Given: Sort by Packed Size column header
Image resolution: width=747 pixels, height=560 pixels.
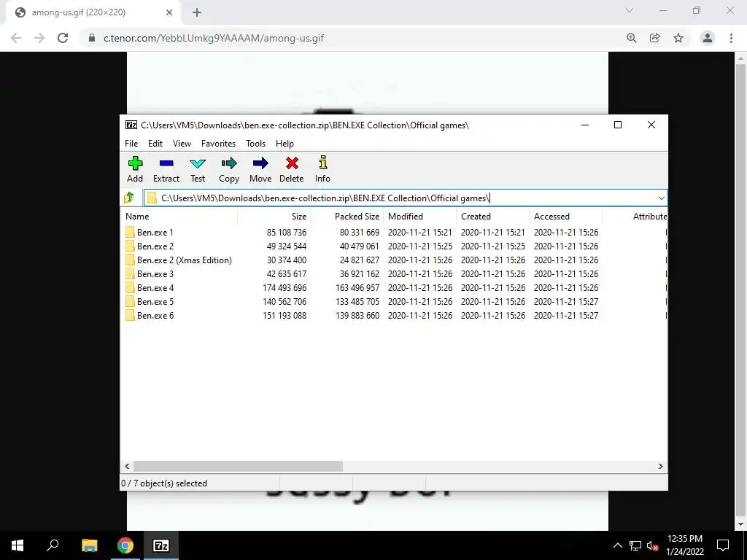Looking at the screenshot, I should point(347,216).
